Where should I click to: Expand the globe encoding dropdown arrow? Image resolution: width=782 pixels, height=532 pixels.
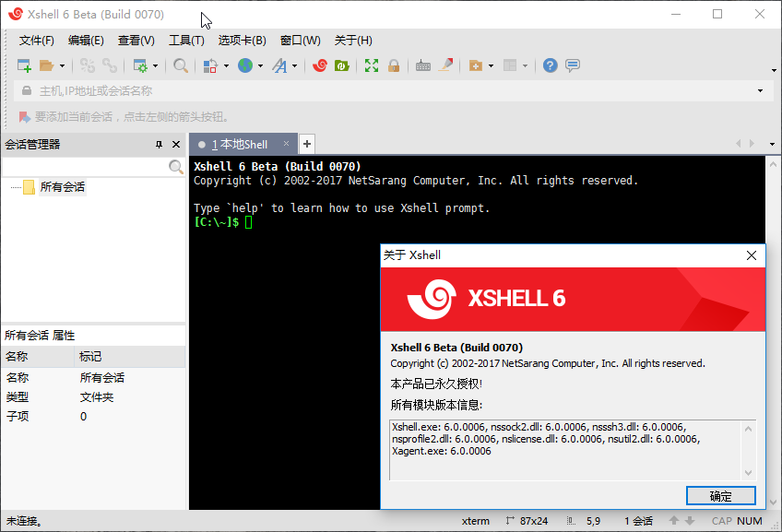pyautogui.click(x=260, y=65)
